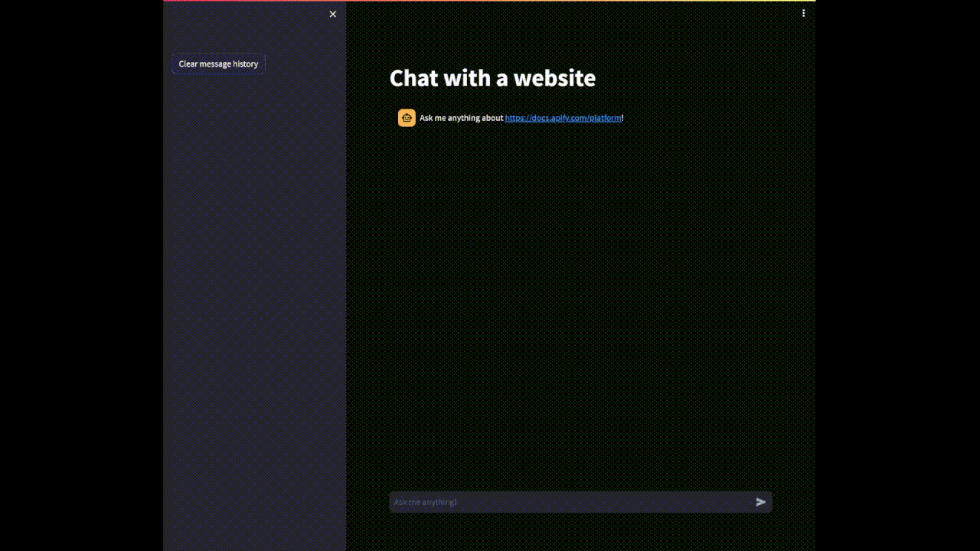The image size is (980, 551).
Task: Click the empty sidebar panel area
Action: click(253, 306)
